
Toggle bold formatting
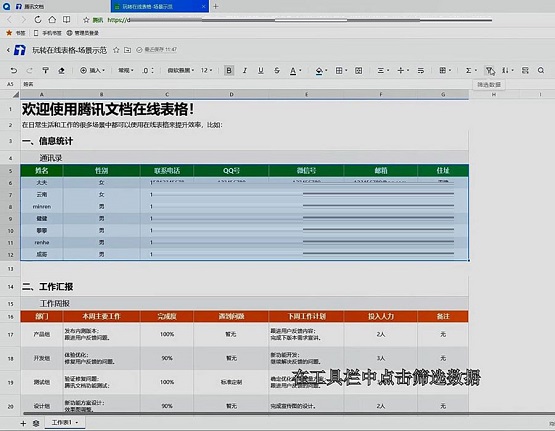pyautogui.click(x=229, y=70)
